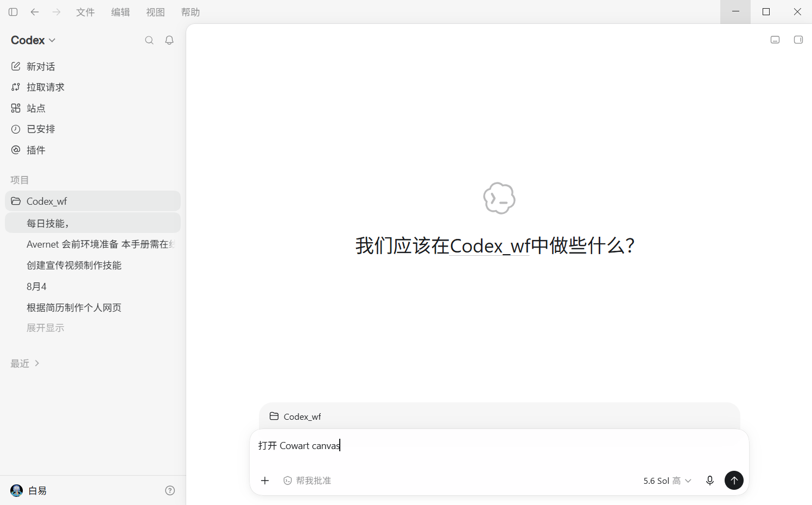Minimize the Codex window
812x505 pixels.
[x=735, y=12]
